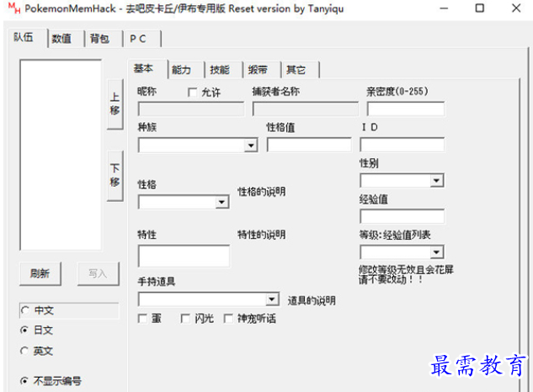The image size is (533, 392).
Task: Click the PokemonMemHack title bar icon
Action: pyautogui.click(x=14, y=8)
